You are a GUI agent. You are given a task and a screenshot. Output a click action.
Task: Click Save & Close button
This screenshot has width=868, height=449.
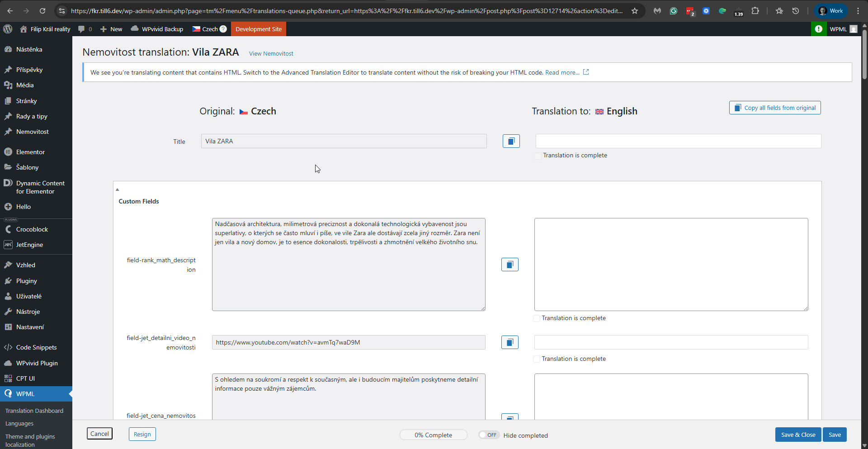tap(797, 435)
